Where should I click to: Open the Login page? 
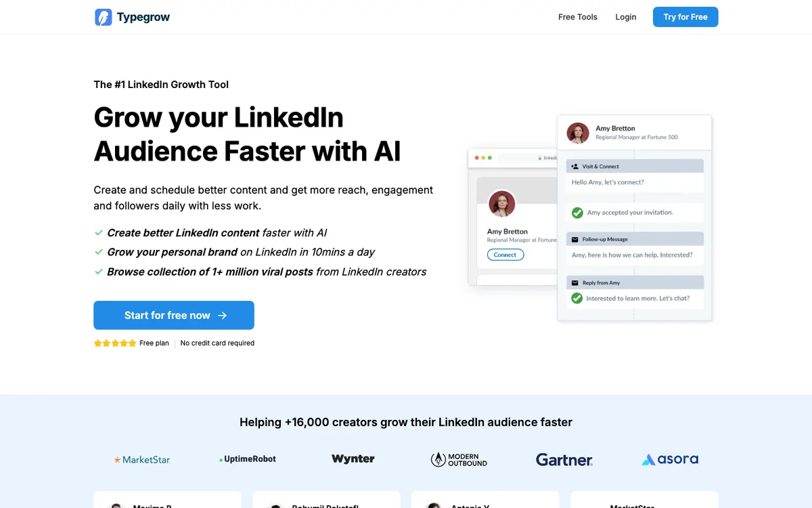coord(626,17)
